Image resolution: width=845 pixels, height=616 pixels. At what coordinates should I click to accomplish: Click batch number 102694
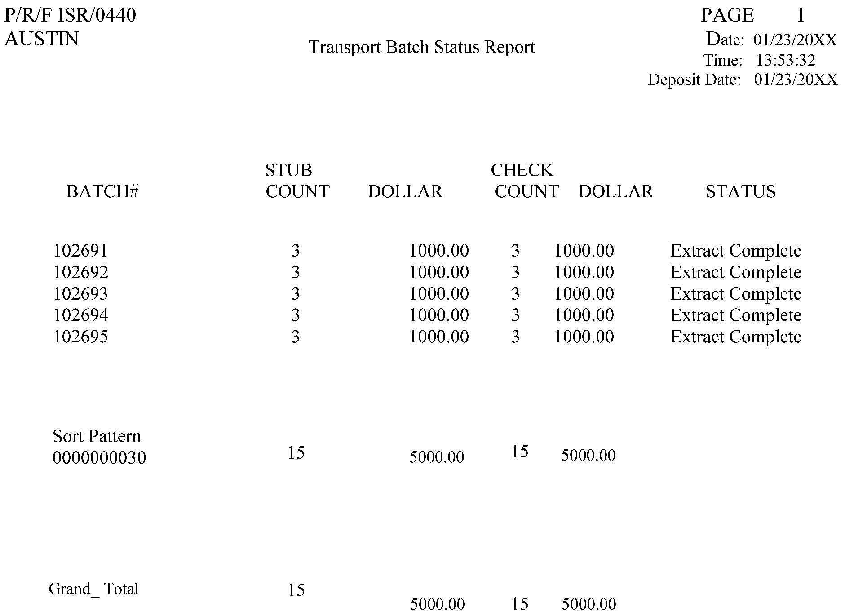click(81, 315)
